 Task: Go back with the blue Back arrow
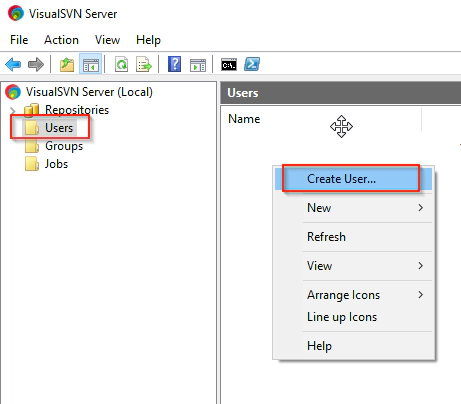pos(13,64)
